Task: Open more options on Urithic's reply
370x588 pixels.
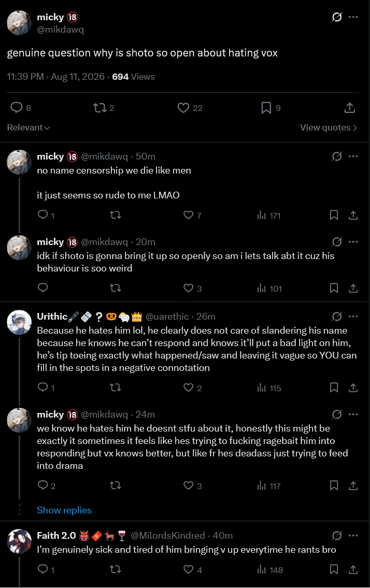Action: tap(353, 317)
